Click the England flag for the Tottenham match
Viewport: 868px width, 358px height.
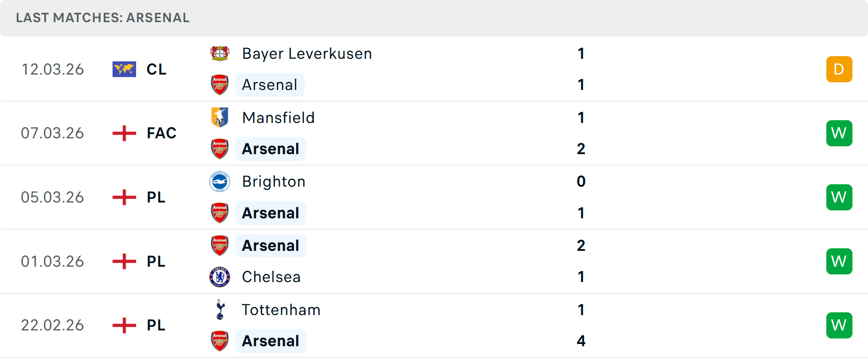(x=124, y=325)
